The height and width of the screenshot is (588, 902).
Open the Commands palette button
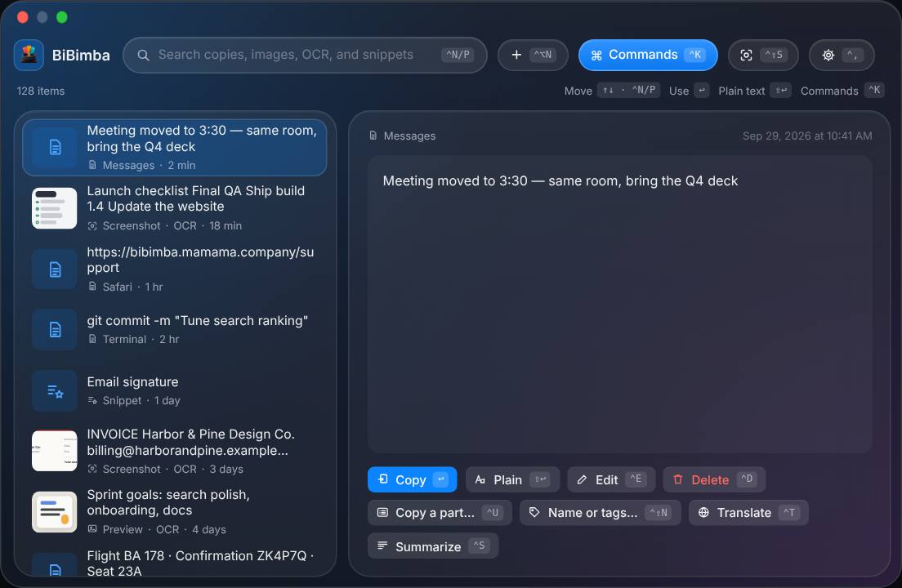coord(648,56)
